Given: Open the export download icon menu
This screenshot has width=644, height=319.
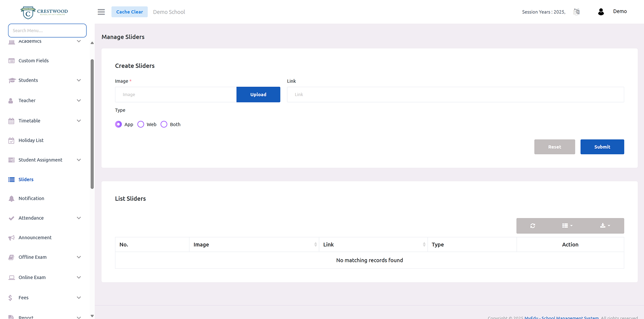Looking at the screenshot, I should [605, 226].
